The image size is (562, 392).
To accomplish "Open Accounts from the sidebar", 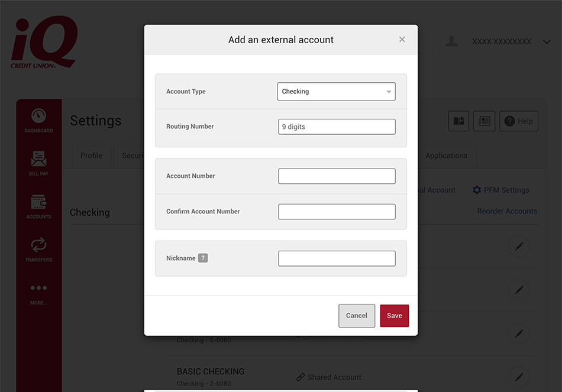I will tap(38, 206).
